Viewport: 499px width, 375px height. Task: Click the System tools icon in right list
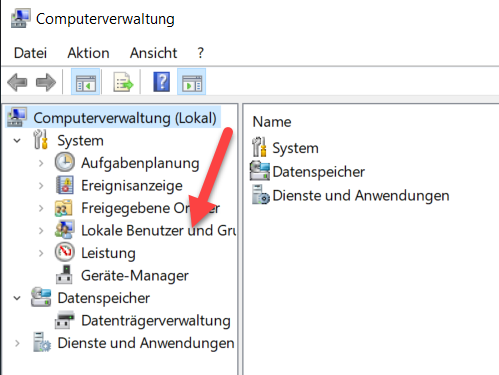(x=259, y=147)
